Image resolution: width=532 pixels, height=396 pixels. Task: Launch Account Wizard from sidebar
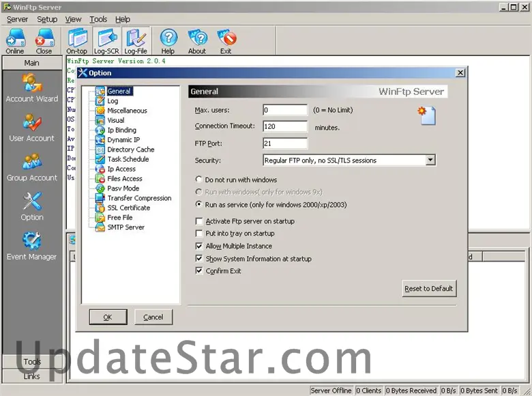(x=32, y=88)
